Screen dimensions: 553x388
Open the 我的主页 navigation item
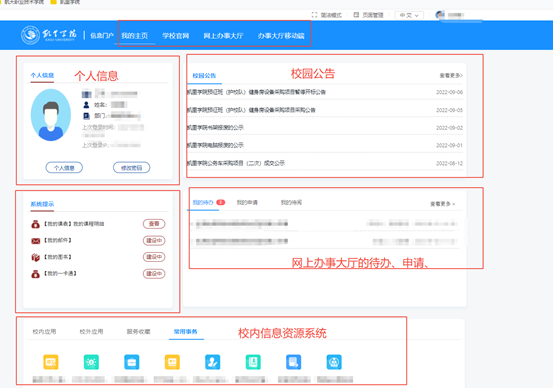[135, 36]
